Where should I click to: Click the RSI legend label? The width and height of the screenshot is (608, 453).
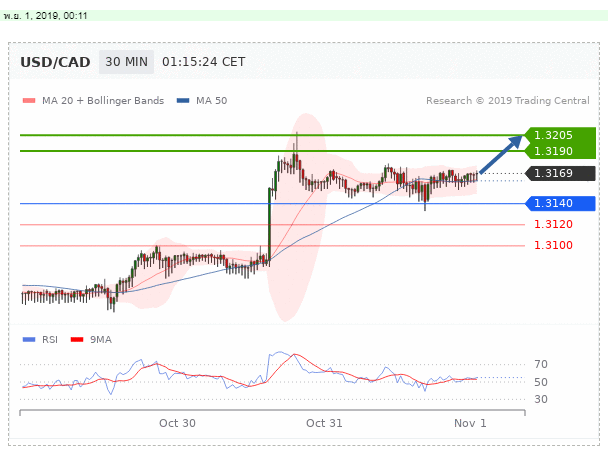pos(50,340)
